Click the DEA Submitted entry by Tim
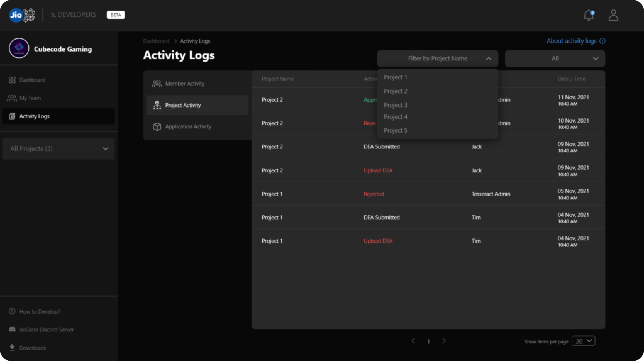 (381, 218)
